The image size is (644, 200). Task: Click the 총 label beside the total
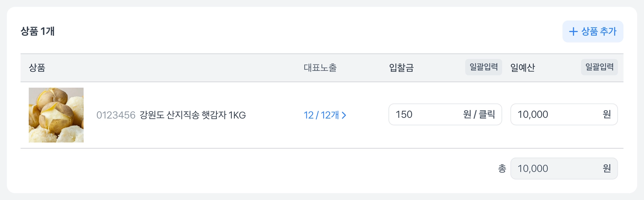(x=502, y=169)
